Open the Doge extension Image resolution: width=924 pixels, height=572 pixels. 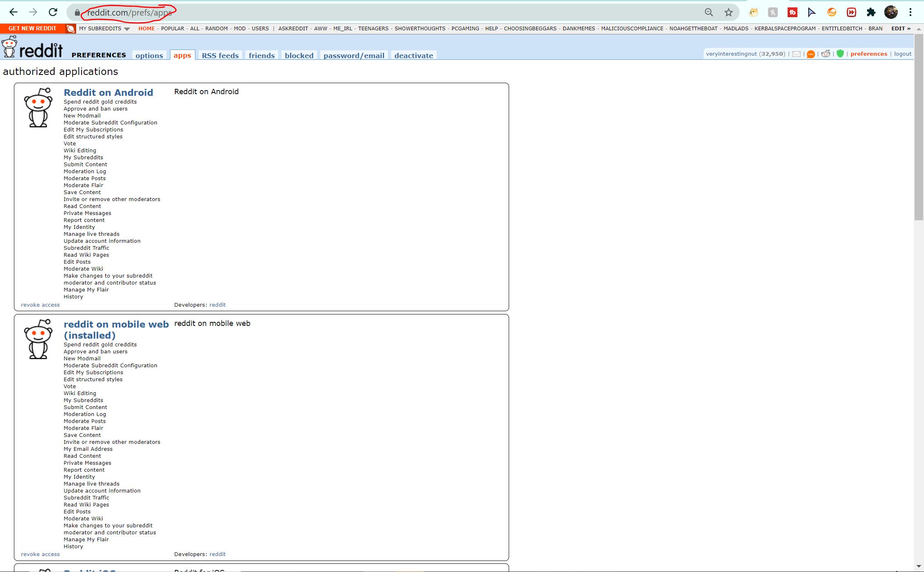pyautogui.click(x=753, y=12)
